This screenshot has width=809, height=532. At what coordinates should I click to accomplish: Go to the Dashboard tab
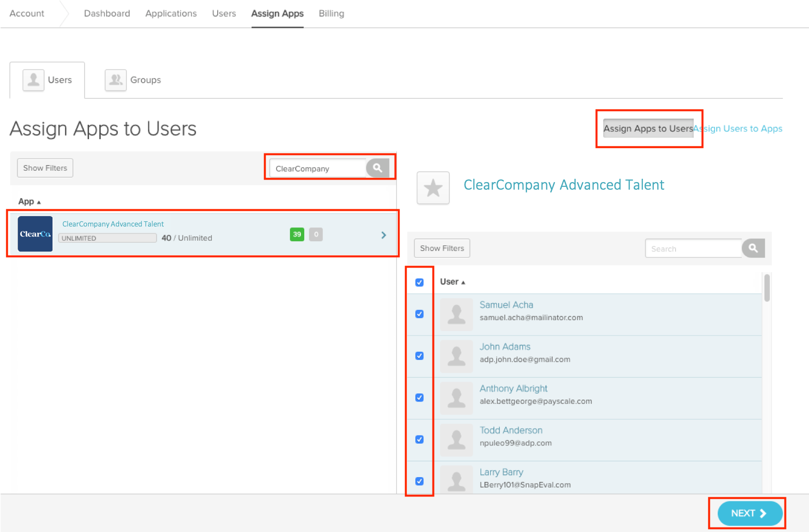click(x=107, y=13)
